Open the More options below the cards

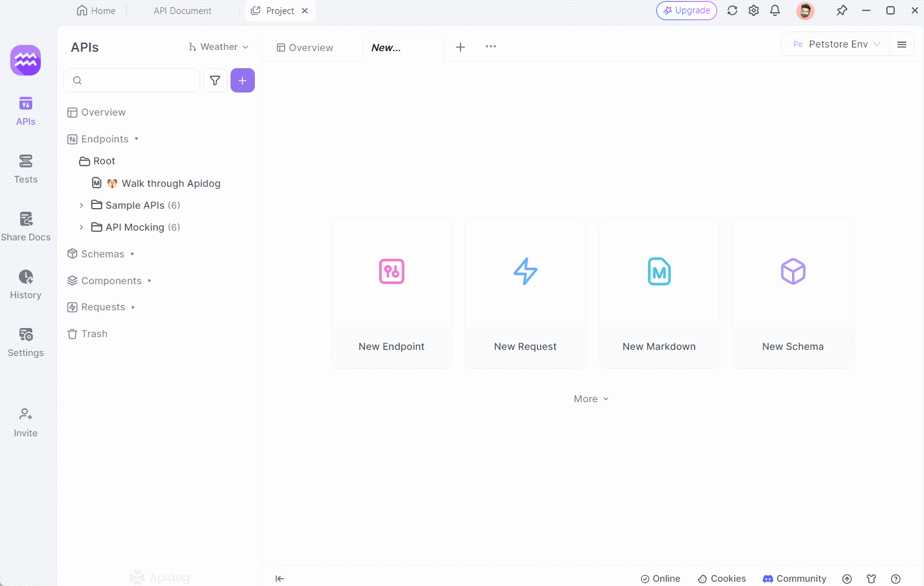click(591, 399)
